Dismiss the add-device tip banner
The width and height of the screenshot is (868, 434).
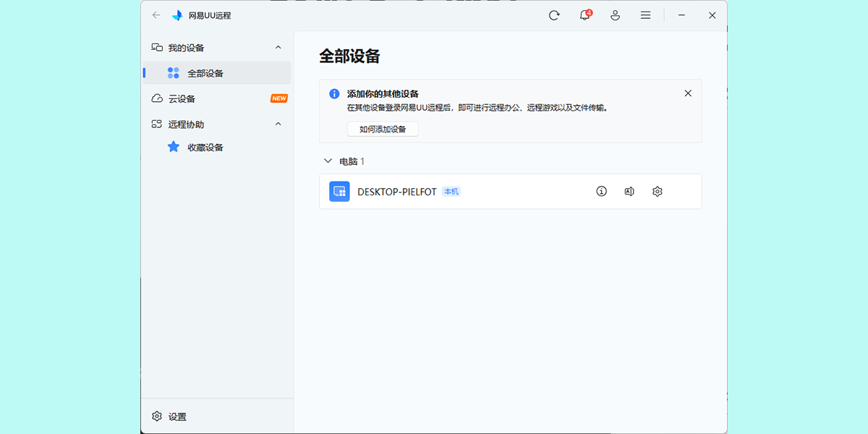pos(688,93)
